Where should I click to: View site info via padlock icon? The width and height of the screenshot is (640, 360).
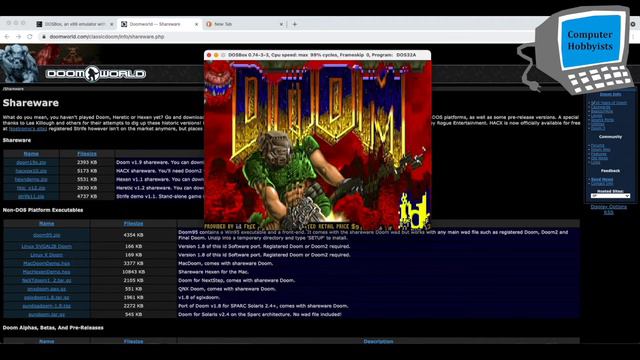(44, 37)
